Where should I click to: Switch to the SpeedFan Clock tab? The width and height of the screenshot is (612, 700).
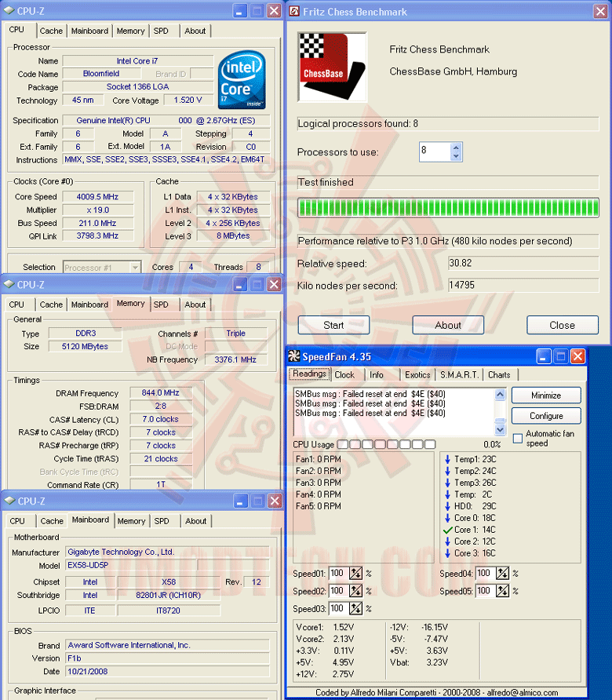[344, 375]
